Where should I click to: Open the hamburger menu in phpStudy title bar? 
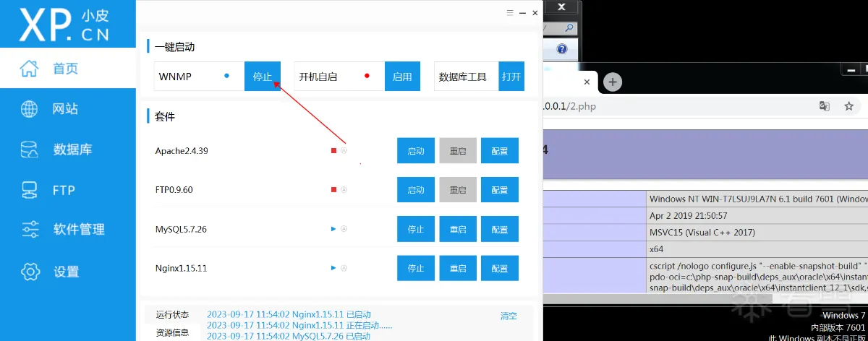511,13
